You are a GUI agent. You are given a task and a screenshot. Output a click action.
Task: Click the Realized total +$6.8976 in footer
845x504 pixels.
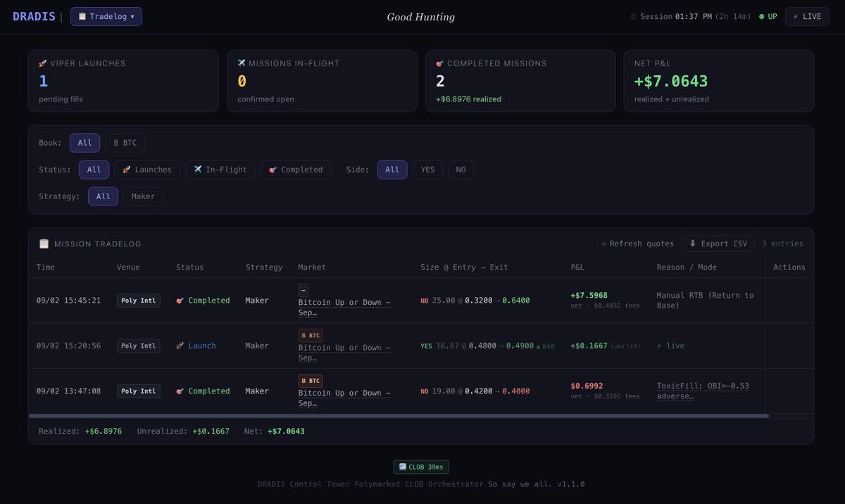103,431
